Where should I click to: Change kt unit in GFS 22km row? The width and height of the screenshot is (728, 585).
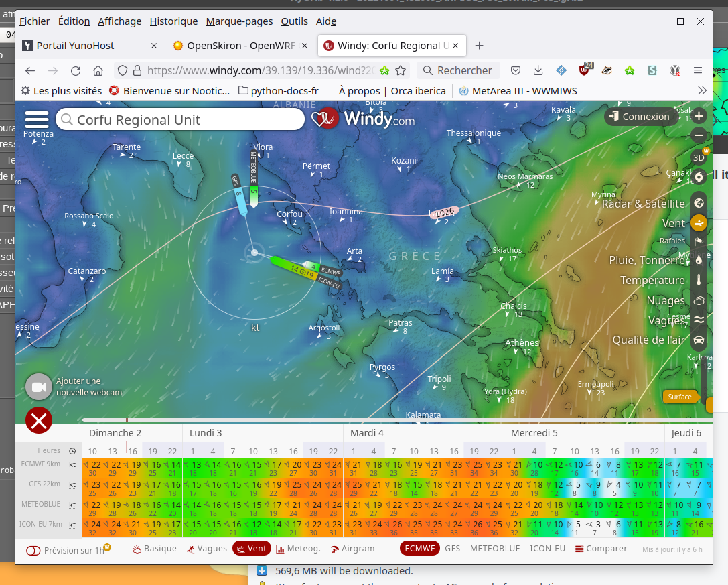pos(72,484)
